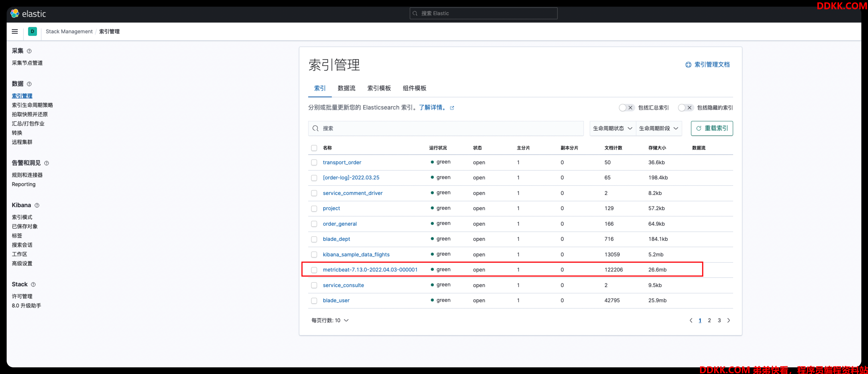Open 索引生命周期策略 in sidebar
Viewport: 868px width, 374px height.
coord(32,105)
